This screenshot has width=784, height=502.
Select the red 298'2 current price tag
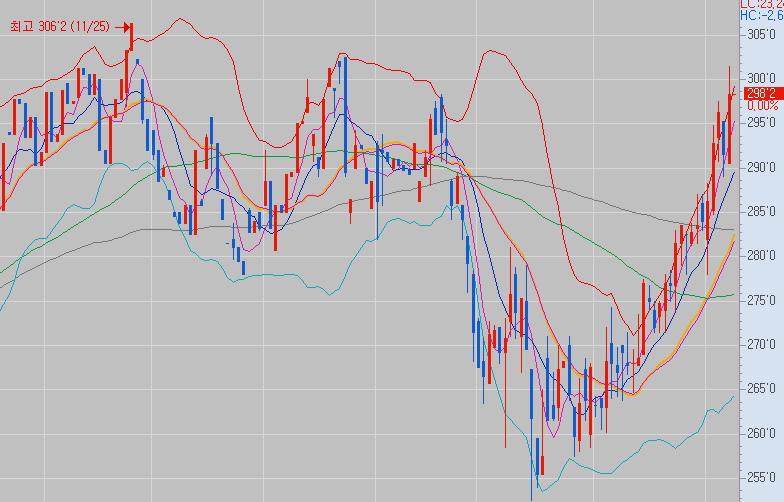[x=763, y=93]
